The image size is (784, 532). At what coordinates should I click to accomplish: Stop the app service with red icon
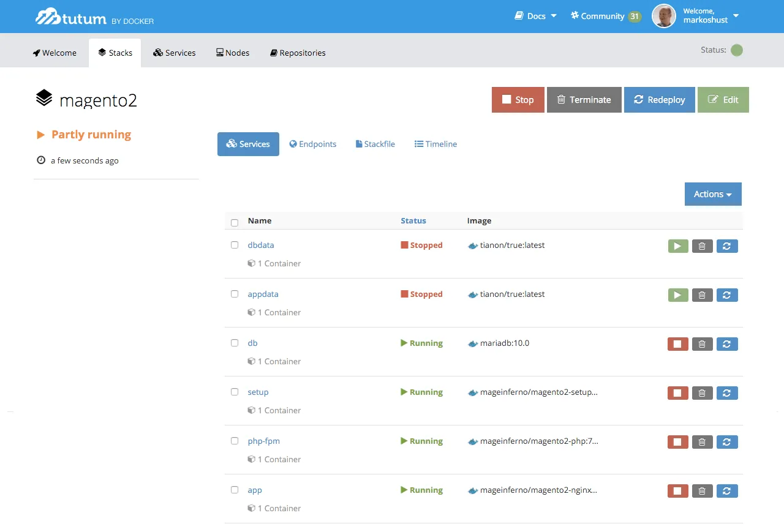pos(677,491)
